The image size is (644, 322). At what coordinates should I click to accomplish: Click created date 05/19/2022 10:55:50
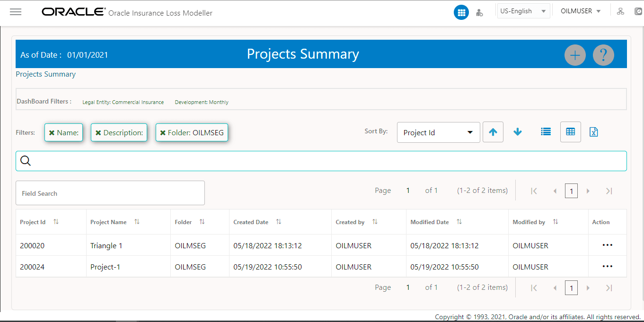(268, 267)
